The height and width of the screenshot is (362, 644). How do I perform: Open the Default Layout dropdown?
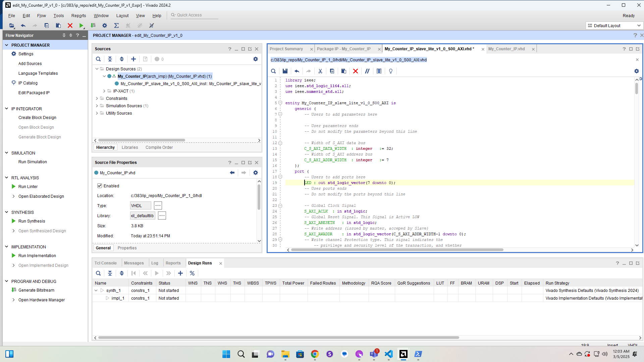click(614, 25)
